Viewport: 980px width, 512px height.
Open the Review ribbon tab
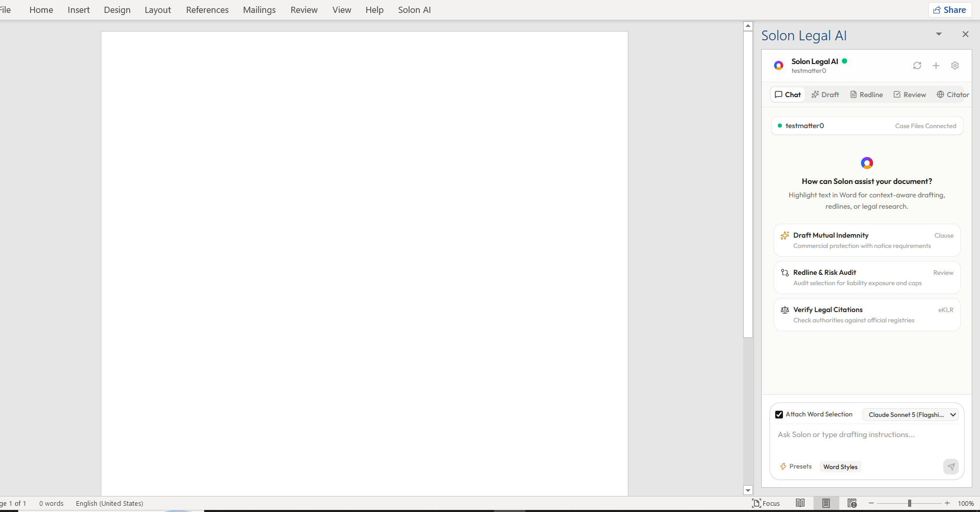304,10
